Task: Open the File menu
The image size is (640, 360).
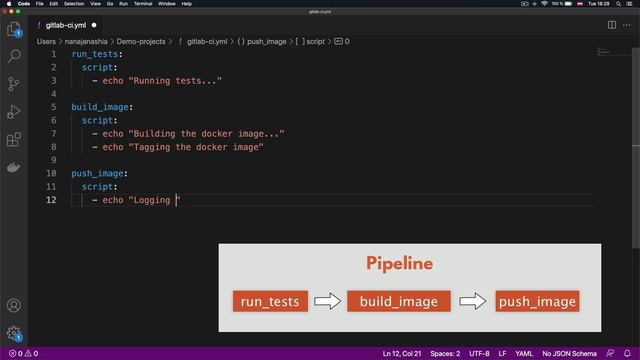Action: [40, 4]
